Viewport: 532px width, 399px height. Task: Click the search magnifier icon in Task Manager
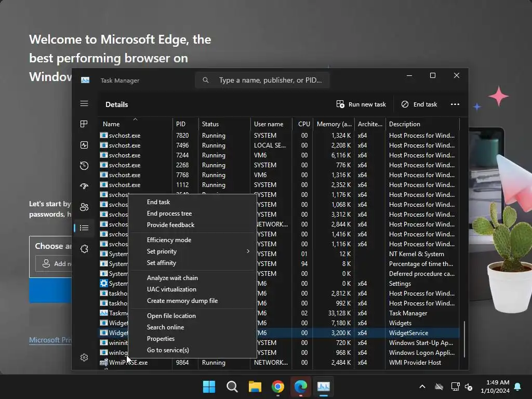pyautogui.click(x=206, y=80)
